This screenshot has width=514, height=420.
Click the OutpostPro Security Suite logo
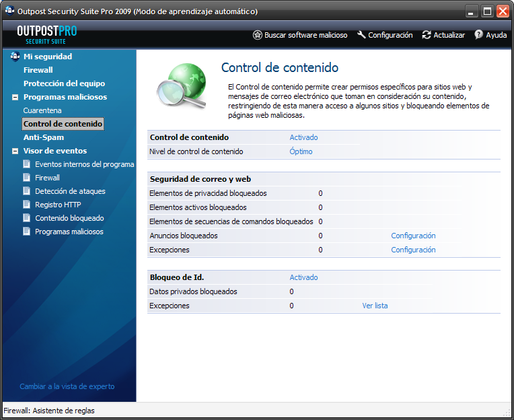click(x=47, y=35)
